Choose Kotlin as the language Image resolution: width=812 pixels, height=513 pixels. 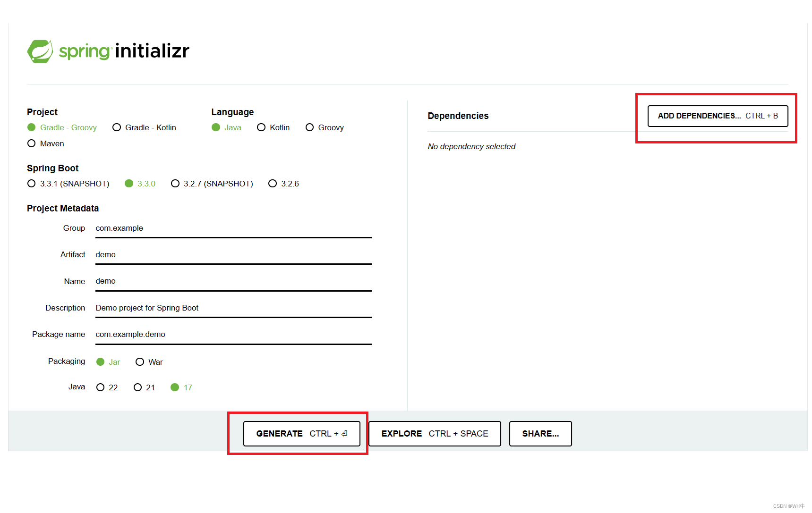tap(273, 127)
